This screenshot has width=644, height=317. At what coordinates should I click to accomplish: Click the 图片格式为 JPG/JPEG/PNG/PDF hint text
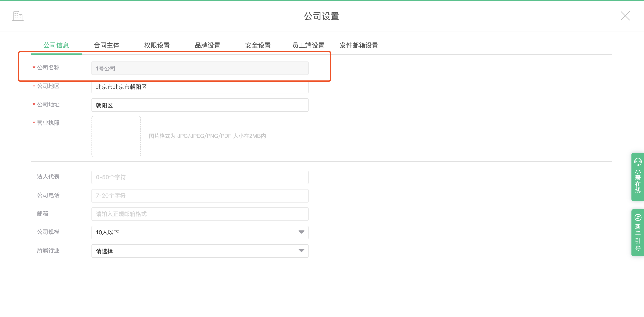tap(207, 136)
